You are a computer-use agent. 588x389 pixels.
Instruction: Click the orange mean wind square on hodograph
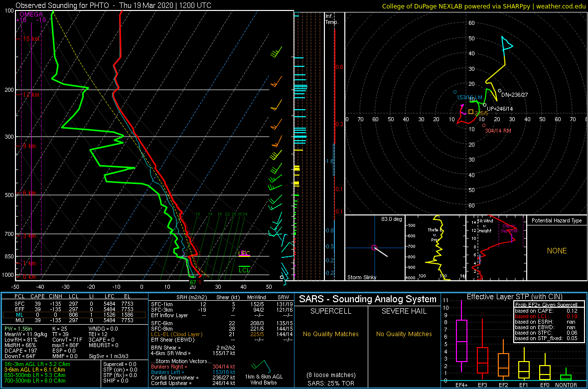[471, 112]
